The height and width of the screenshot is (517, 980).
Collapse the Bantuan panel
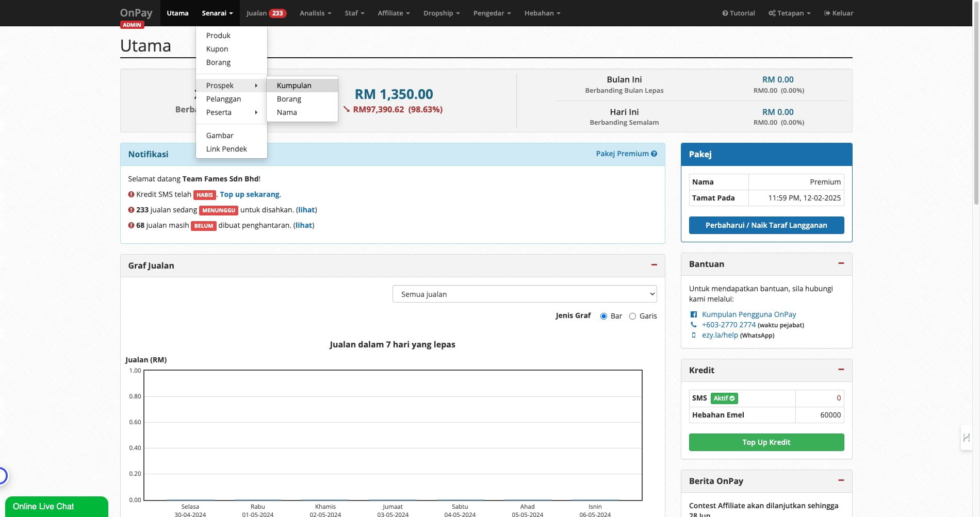[x=841, y=263]
